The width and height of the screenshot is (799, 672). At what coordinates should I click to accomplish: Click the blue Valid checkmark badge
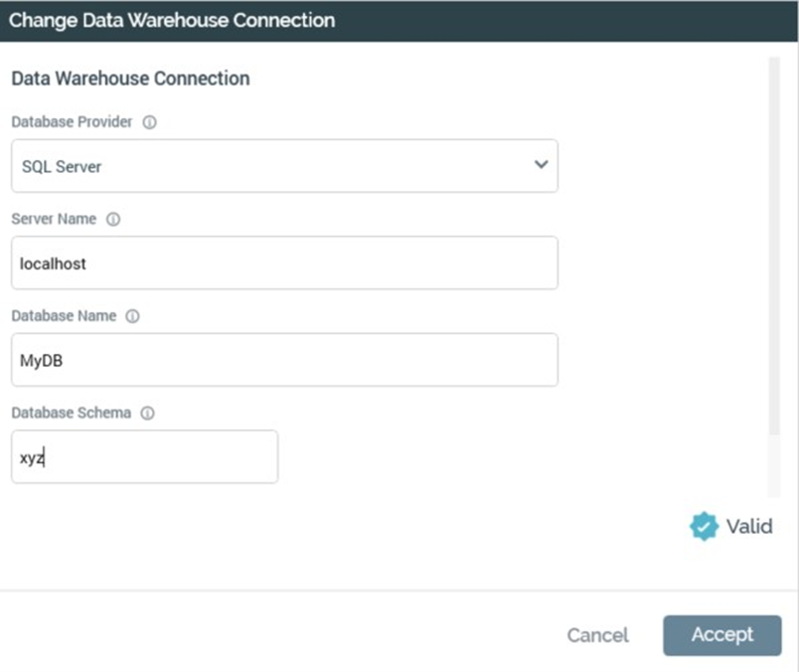(x=704, y=527)
